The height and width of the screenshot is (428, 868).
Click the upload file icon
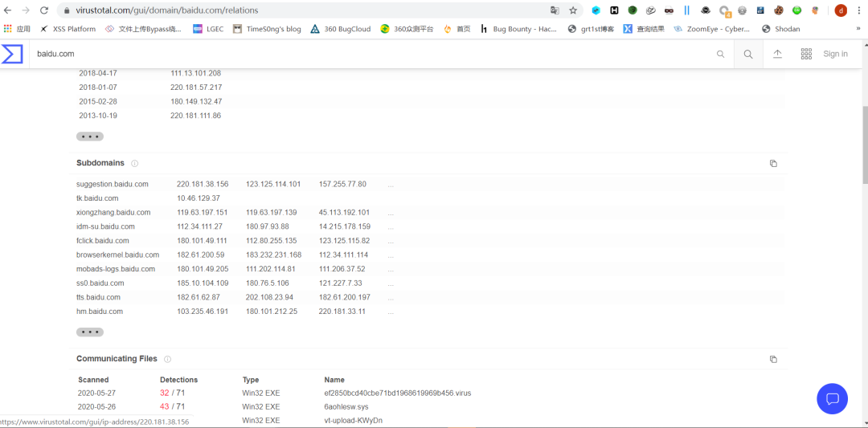click(x=777, y=54)
